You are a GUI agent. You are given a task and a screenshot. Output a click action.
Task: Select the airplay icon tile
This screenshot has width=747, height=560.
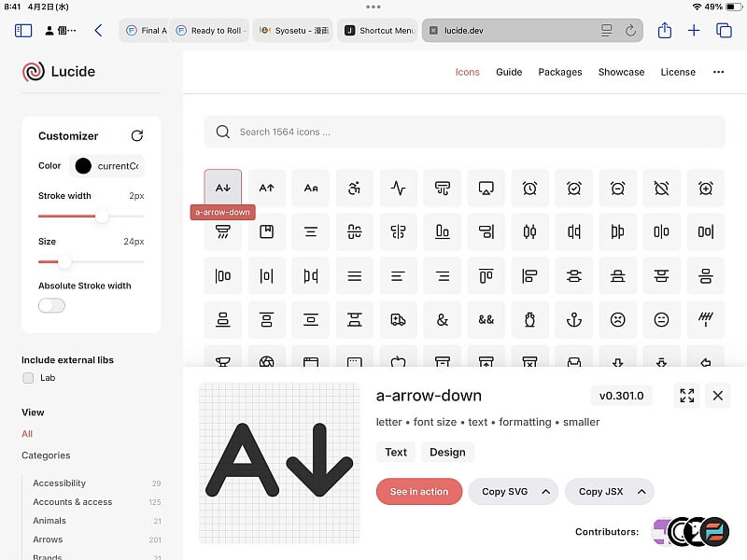[x=486, y=189]
